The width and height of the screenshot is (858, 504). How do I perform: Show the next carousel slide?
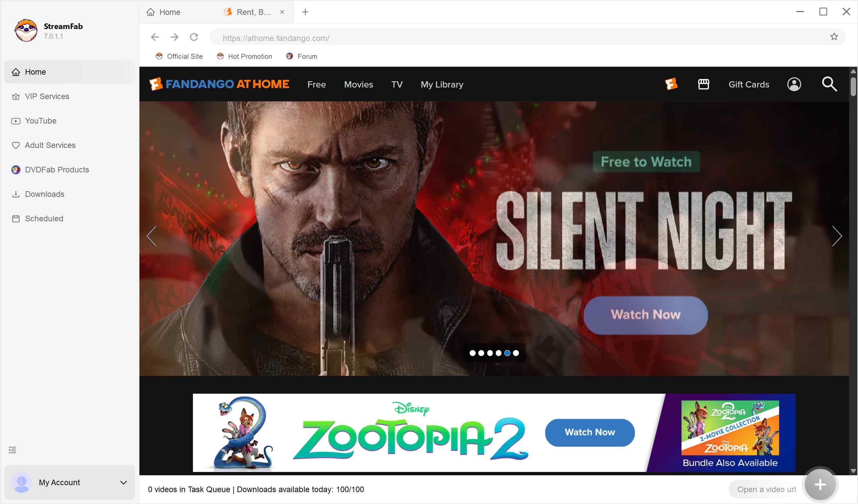(x=837, y=236)
